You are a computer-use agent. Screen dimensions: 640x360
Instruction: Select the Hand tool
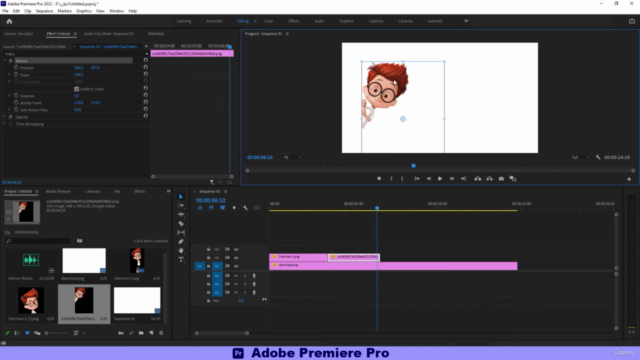181,250
